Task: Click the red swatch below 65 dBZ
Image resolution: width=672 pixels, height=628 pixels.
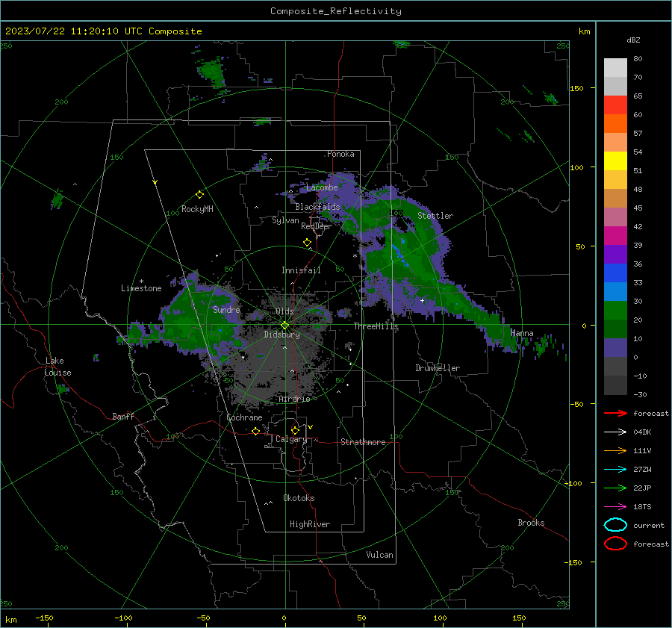Action: (x=615, y=105)
